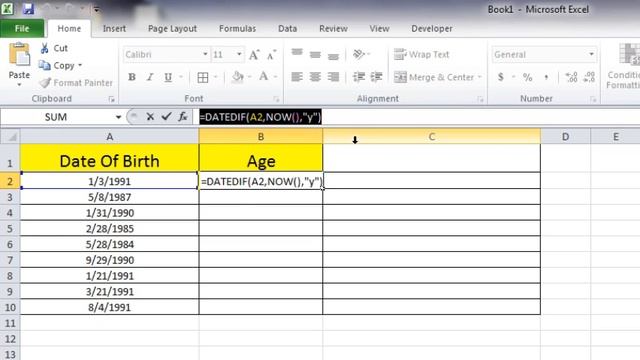Apply middle vertical alignment
Screen dimensions: 640x360
click(315, 54)
